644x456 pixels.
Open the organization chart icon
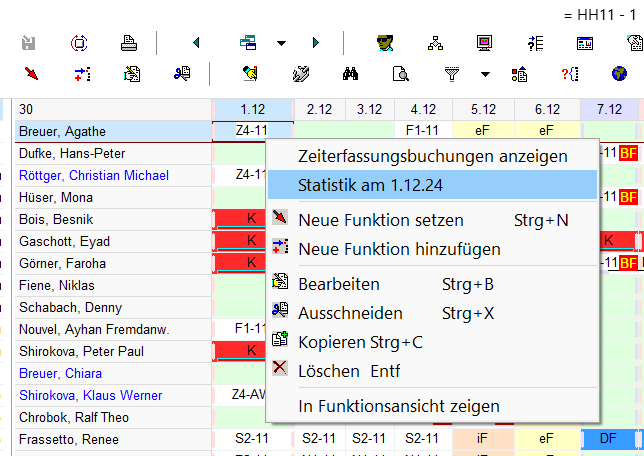pos(435,43)
